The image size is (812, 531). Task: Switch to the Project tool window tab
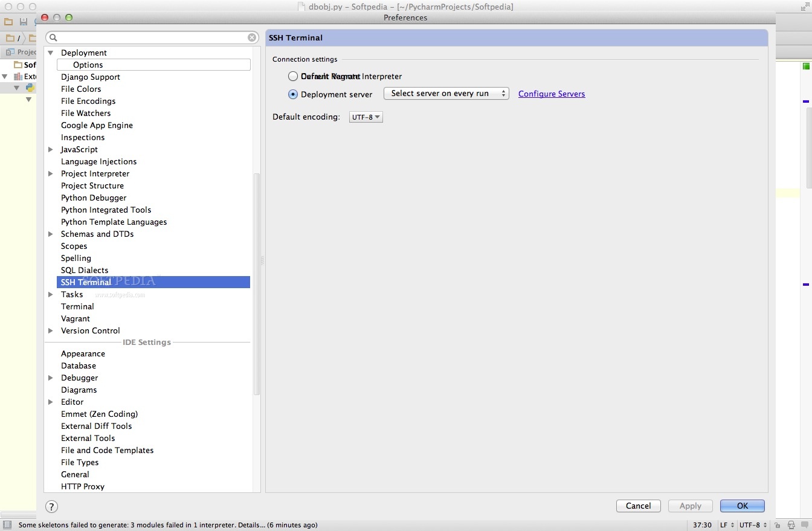22,51
